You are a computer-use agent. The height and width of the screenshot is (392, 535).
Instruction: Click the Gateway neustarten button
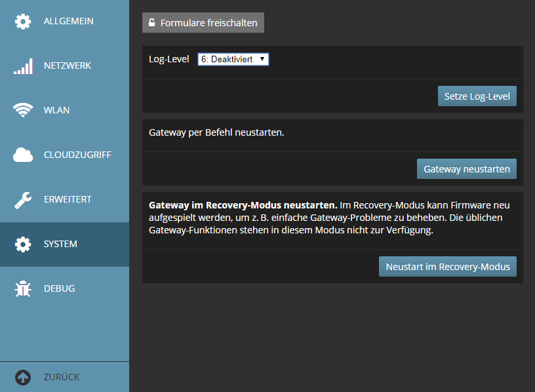466,169
